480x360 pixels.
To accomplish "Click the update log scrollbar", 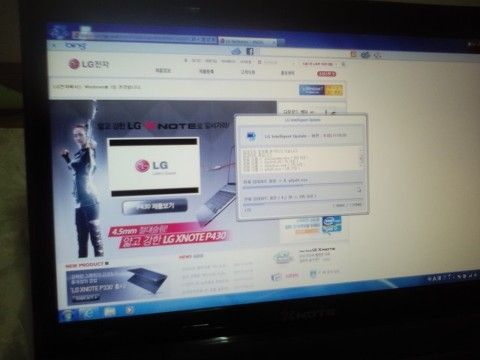I will pos(361,159).
